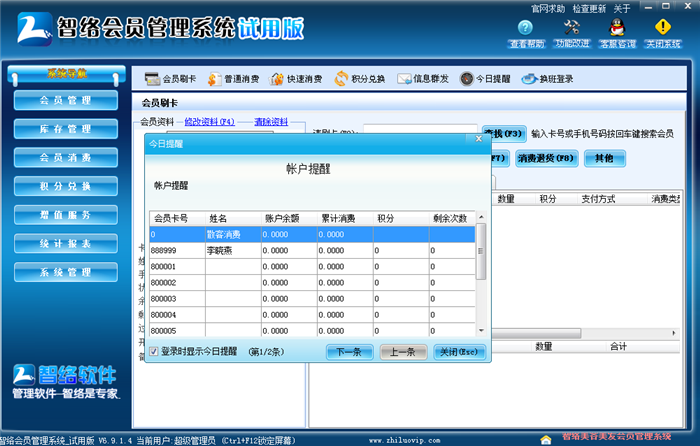Click the consumption list horizontal scrollbar thumb
This screenshot has width=700, height=446.
[536, 333]
